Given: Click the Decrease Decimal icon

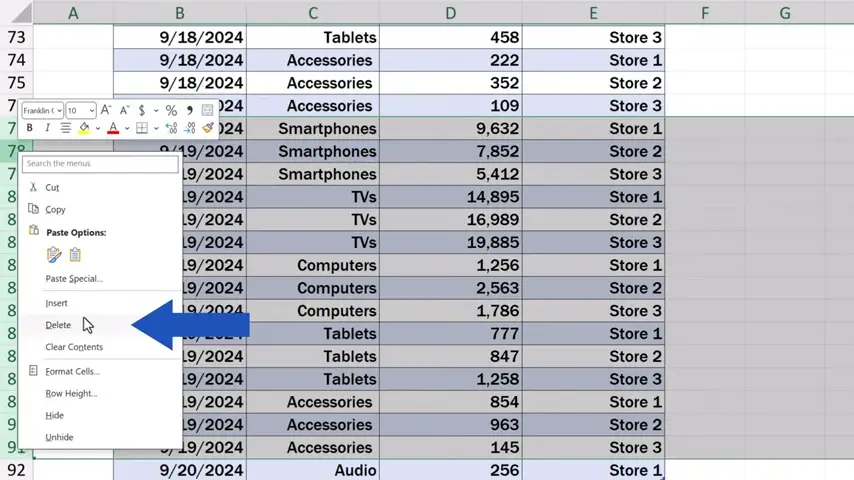Looking at the screenshot, I should coord(189,128).
